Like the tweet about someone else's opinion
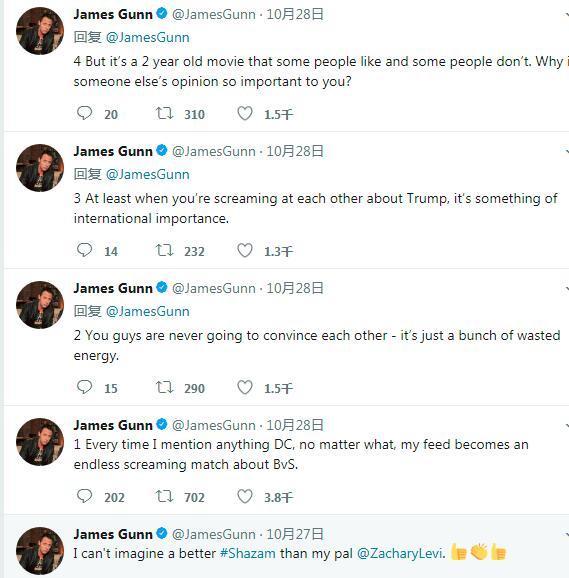569x578 pixels. click(245, 113)
